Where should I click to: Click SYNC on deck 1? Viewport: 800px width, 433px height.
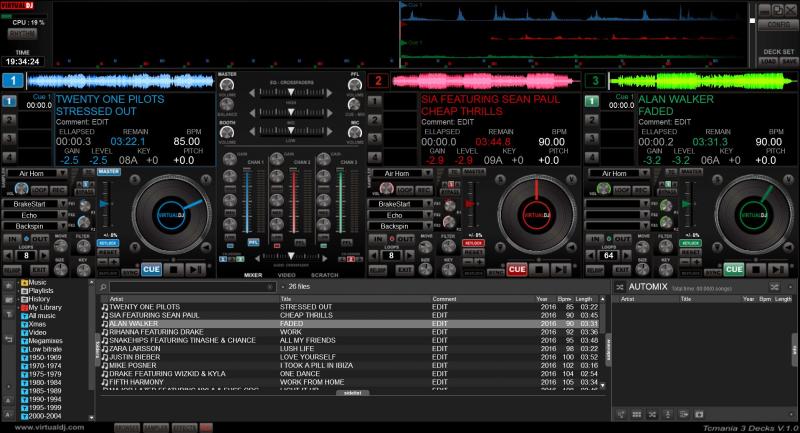click(x=130, y=273)
